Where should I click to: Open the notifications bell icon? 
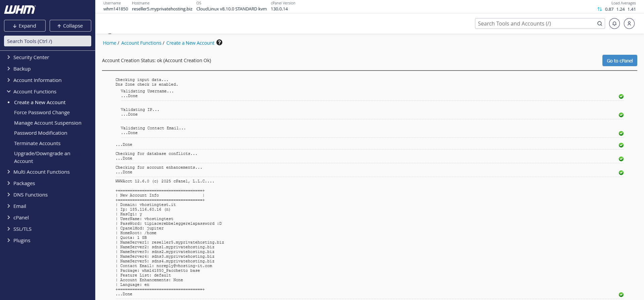pos(614,24)
